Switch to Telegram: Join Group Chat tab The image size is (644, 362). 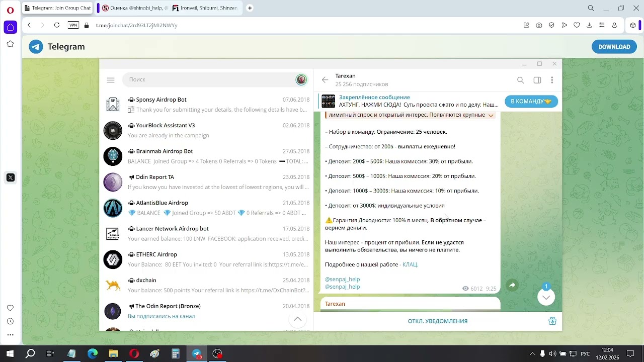click(57, 8)
